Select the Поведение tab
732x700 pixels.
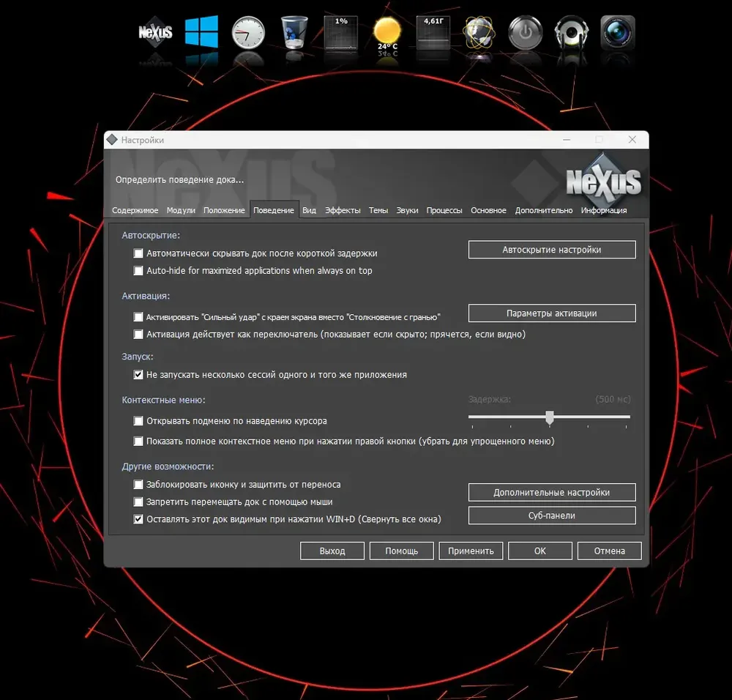coord(274,210)
